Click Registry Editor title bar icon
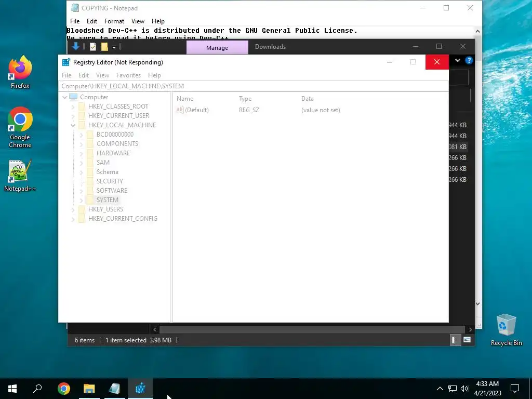The width and height of the screenshot is (532, 399). (x=66, y=62)
